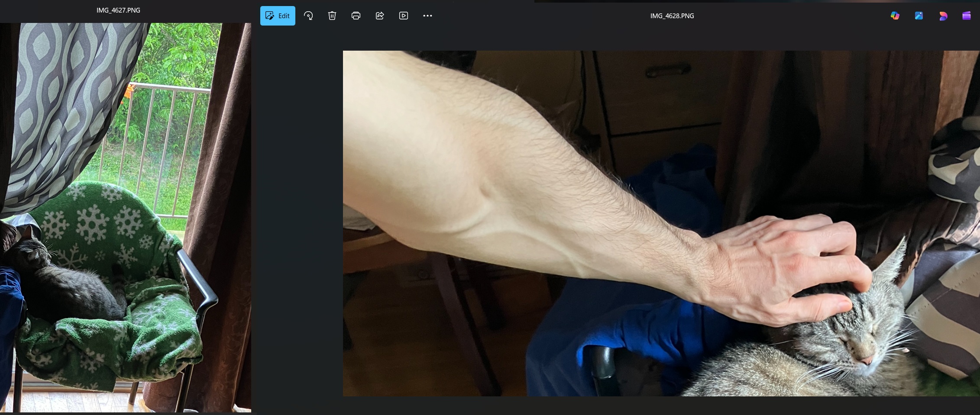Open the purple Clipchamp icon
The image size is (980, 415).
point(967,16)
